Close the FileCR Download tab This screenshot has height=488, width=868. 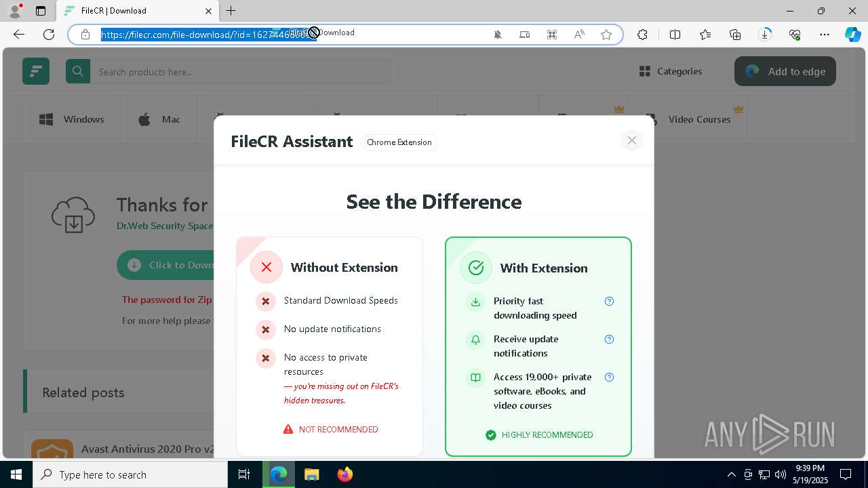(208, 11)
